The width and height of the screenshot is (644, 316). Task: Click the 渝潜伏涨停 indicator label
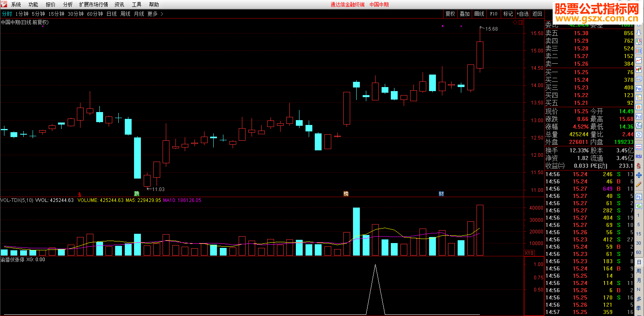12,260
